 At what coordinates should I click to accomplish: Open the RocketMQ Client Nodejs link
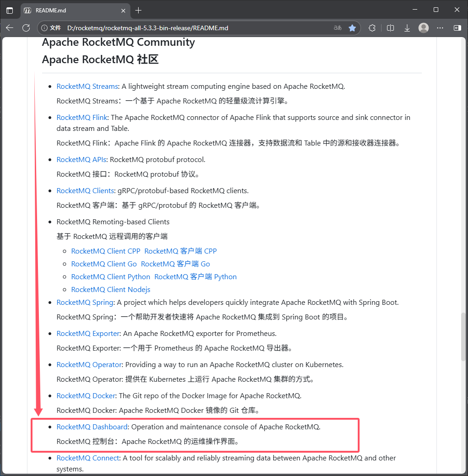110,289
